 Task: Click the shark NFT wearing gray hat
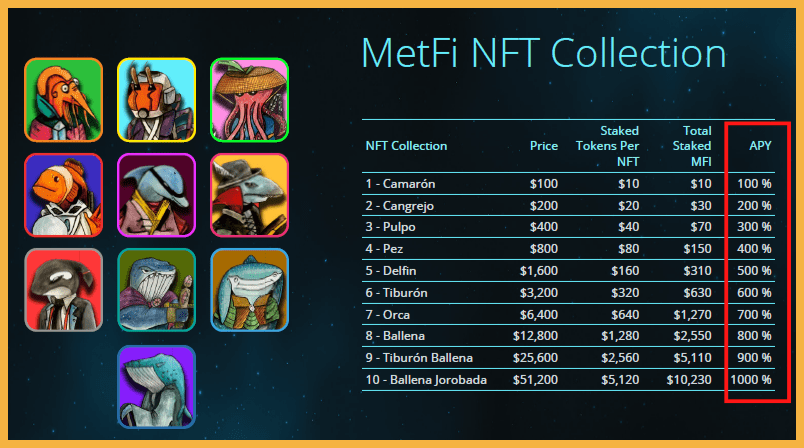pyautogui.click(x=249, y=195)
